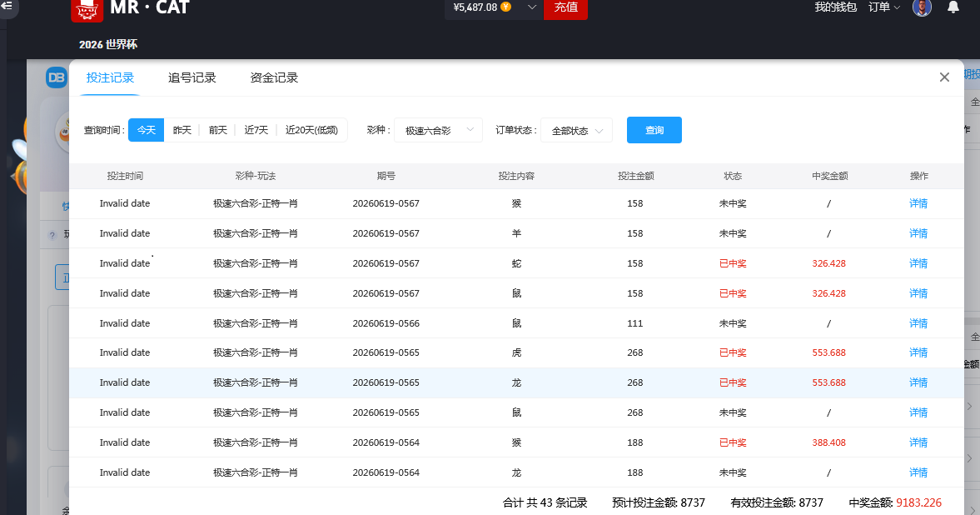This screenshot has width=980, height=515.
Task: Click the ¥5,487.08 balance amount
Action: pyautogui.click(x=475, y=7)
